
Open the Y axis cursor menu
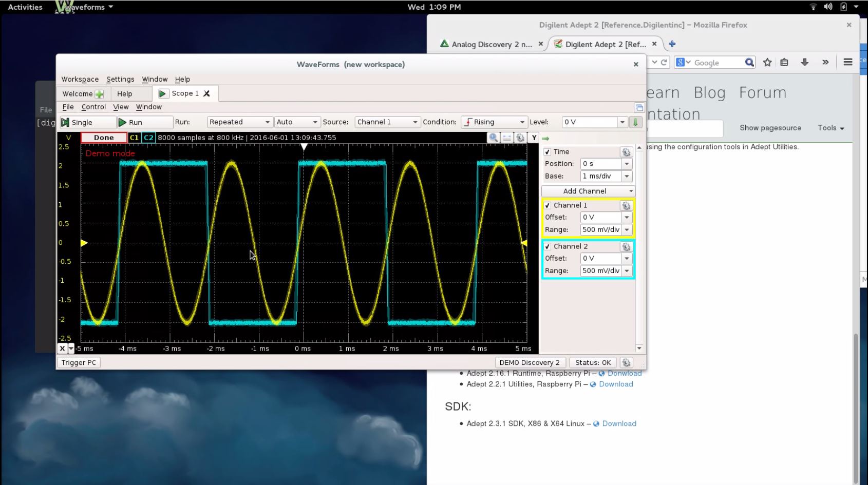click(x=534, y=138)
